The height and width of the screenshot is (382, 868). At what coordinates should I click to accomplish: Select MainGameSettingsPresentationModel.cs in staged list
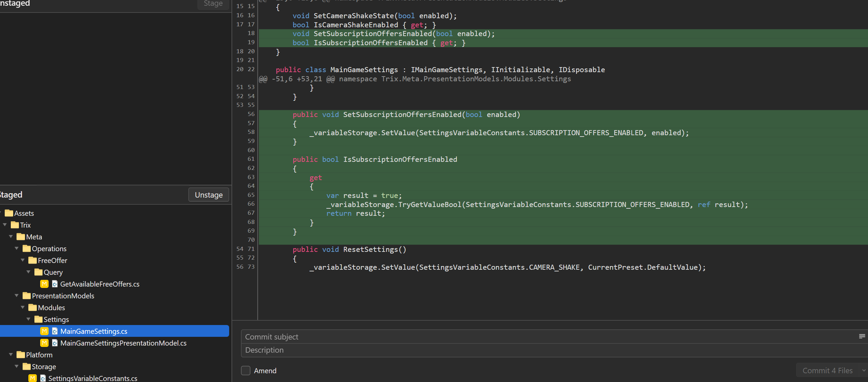tap(123, 343)
